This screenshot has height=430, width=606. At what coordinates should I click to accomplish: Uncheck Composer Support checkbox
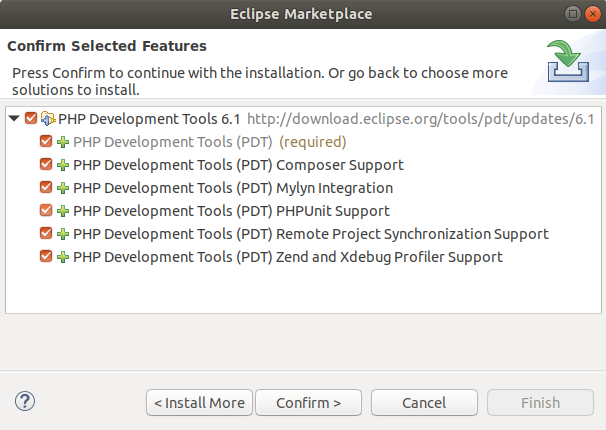coord(46,164)
